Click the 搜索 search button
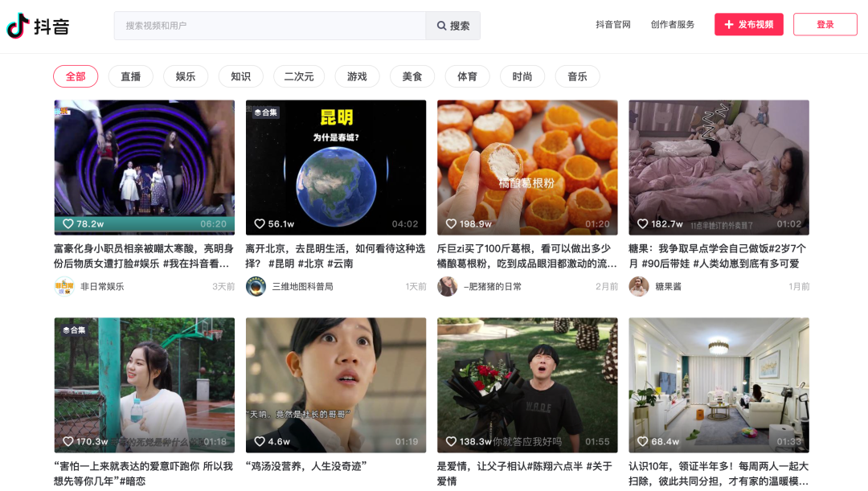 pyautogui.click(x=452, y=26)
